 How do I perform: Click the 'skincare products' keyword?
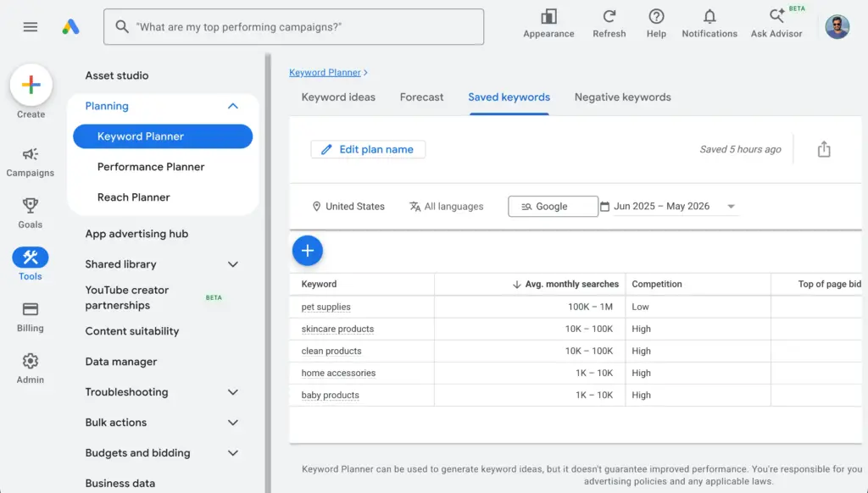point(337,329)
